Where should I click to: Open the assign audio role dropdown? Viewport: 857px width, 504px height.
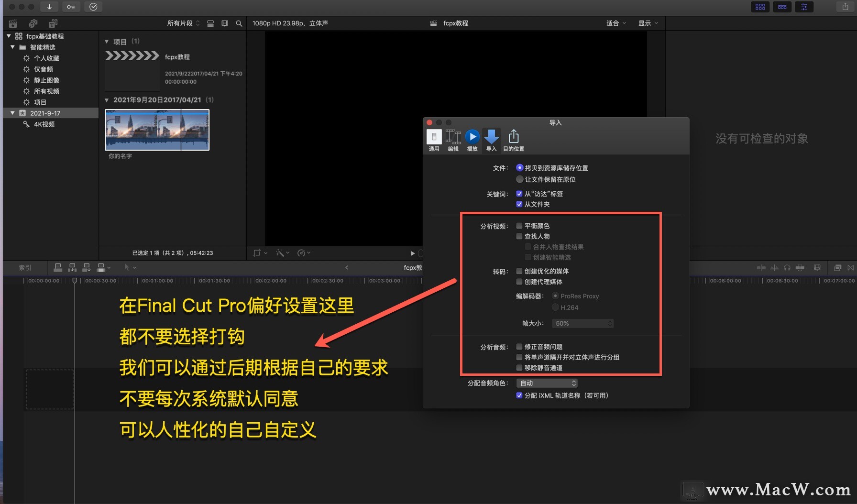(547, 383)
